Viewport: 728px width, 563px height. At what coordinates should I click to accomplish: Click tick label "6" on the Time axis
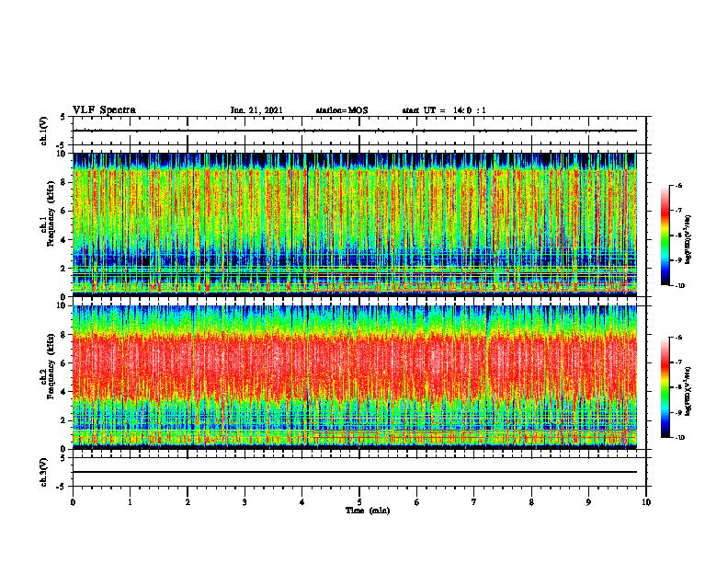(x=417, y=502)
